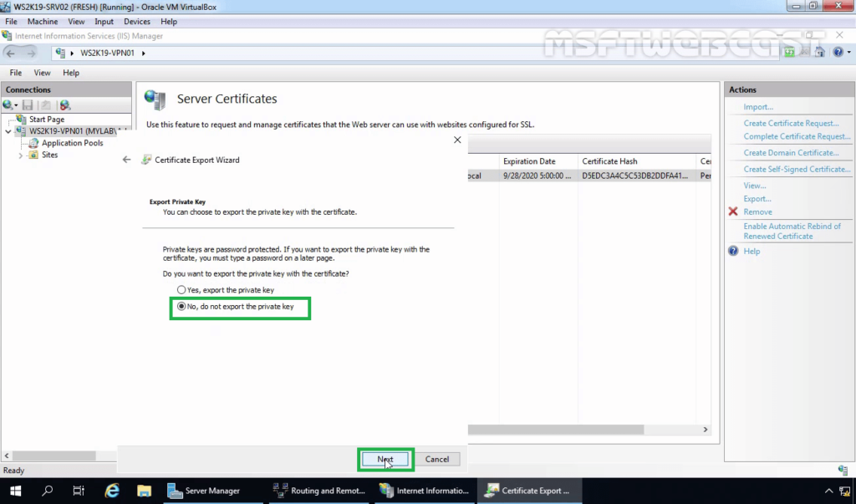Click the Connections pane horizontal scrollbar thumb
The image size is (856, 504).
click(54, 456)
